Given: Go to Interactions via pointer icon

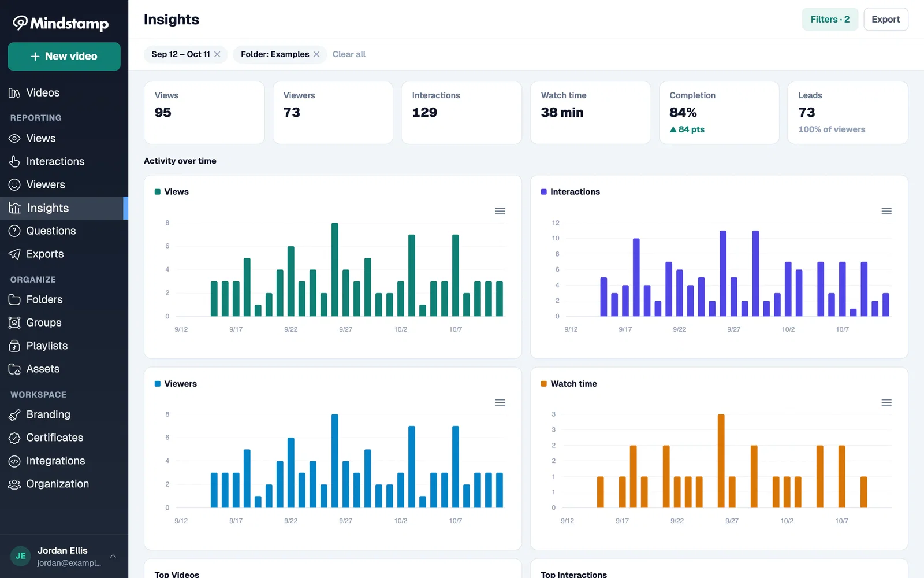Looking at the screenshot, I should coord(14,162).
